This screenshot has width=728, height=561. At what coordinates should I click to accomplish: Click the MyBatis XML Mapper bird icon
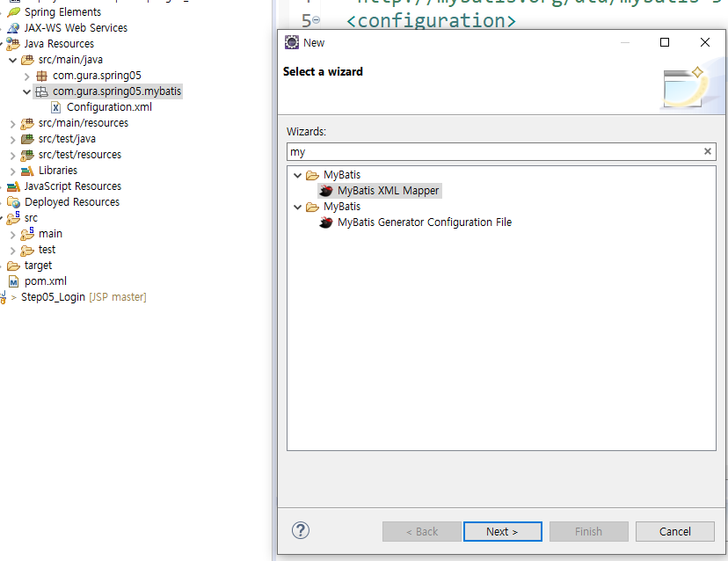[326, 191]
